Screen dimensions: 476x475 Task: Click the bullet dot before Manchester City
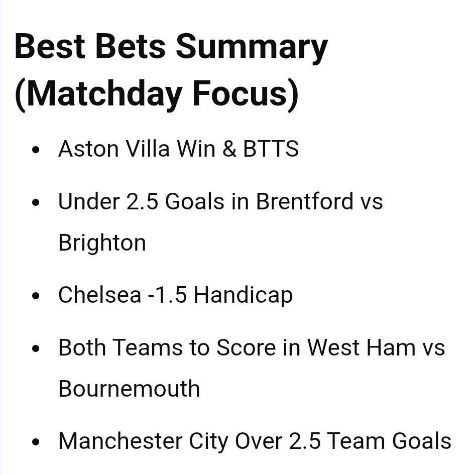click(35, 442)
